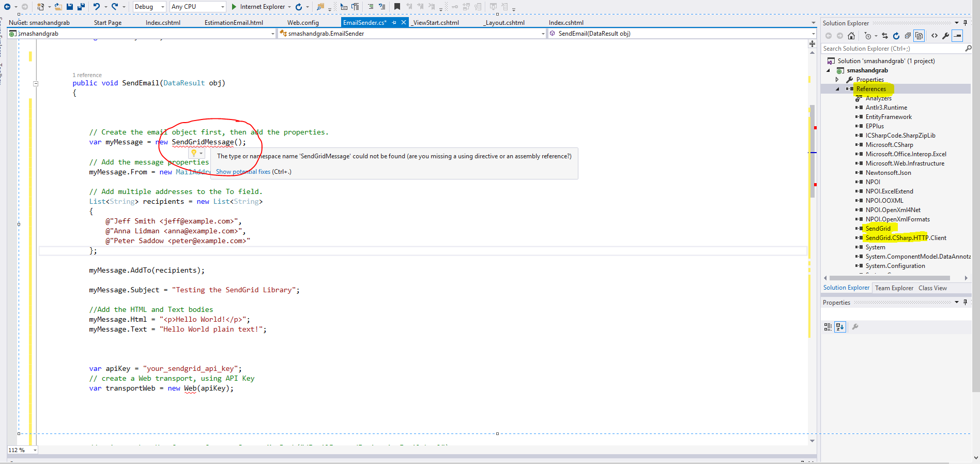This screenshot has height=464, width=980.
Task: Click the editor split-window handle
Action: pos(813,44)
